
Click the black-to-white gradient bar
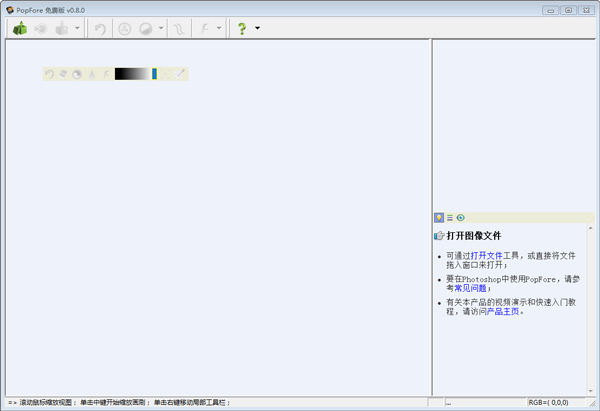pyautogui.click(x=132, y=74)
